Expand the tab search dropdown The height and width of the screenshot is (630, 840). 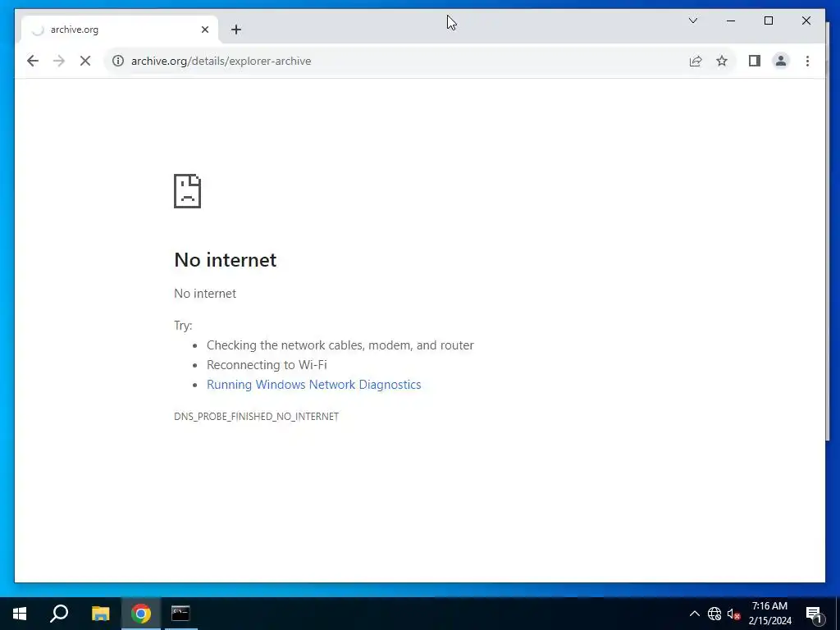click(x=692, y=21)
